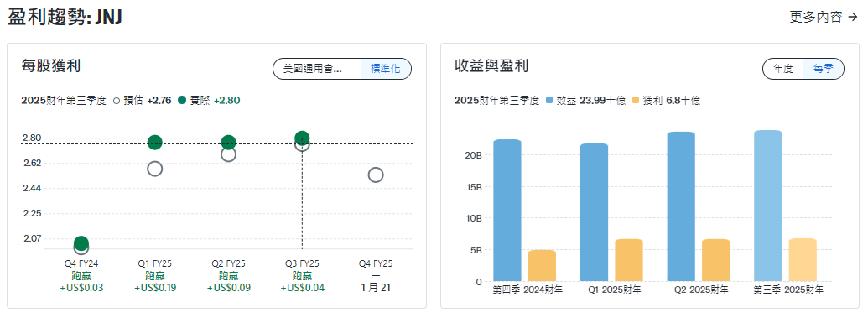Screen dimensions: 868x313
Task: Click the +US$0.03 beat value
Action: point(81,288)
